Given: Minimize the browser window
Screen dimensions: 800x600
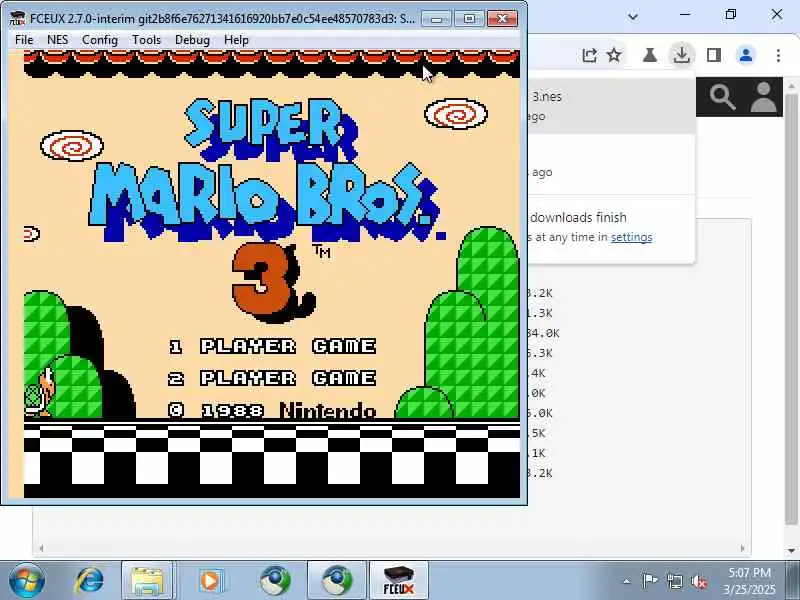Looking at the screenshot, I should click(685, 14).
